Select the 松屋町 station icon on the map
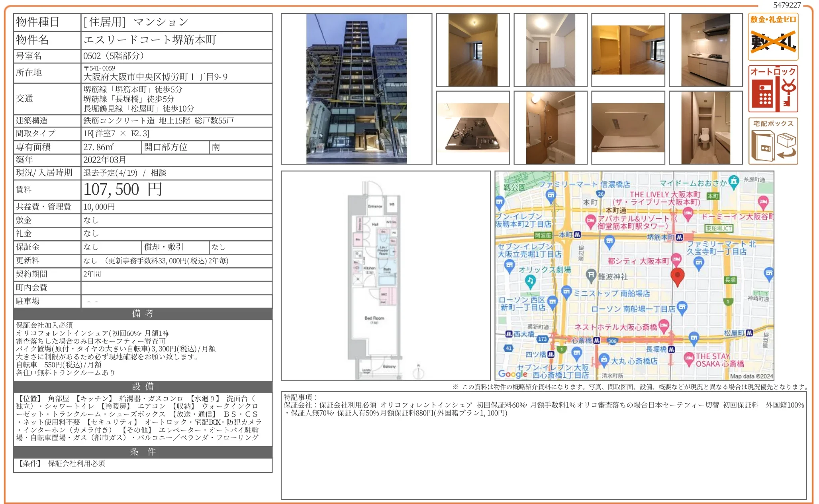This screenshot has height=504, width=819. 749,333
